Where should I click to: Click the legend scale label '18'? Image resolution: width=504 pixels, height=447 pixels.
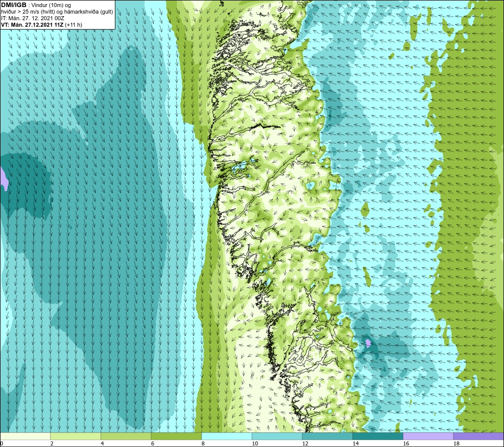(457, 443)
